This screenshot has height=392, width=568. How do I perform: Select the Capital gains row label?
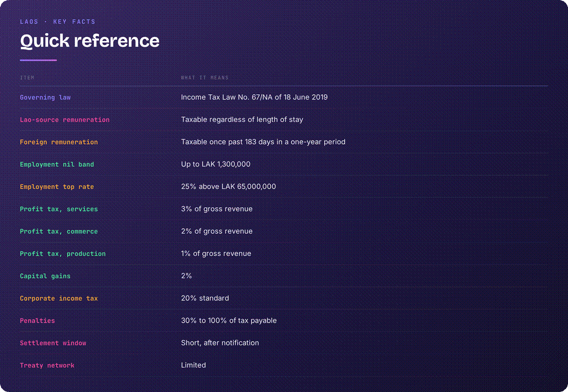point(45,276)
